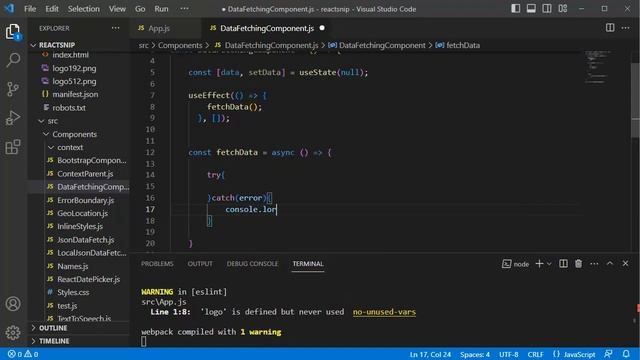Change line endings via CRLF
The width and height of the screenshot is (640, 360).
click(535, 354)
